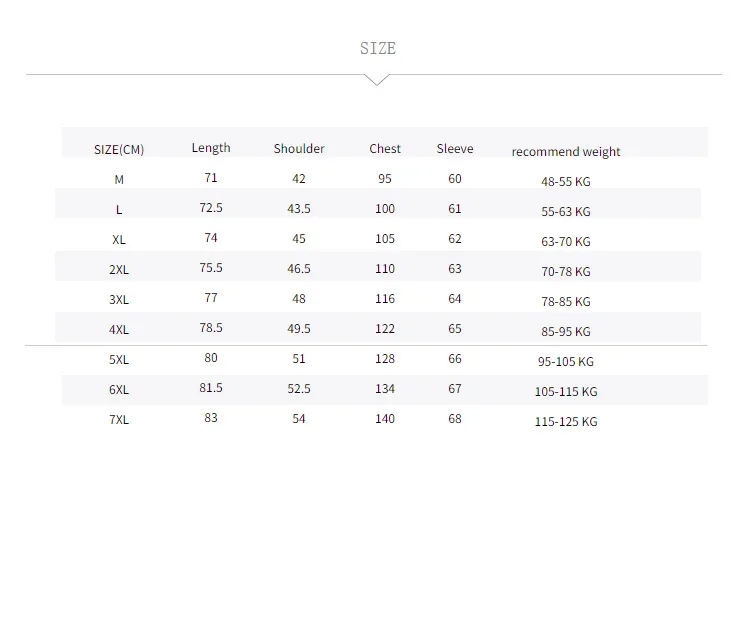Viewport: 750px width, 627px height.
Task: Click sleeve value 60
Action: tap(455, 179)
